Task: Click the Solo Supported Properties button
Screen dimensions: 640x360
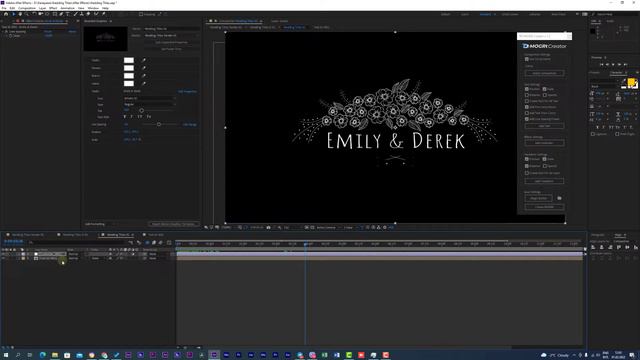Action: (x=171, y=42)
